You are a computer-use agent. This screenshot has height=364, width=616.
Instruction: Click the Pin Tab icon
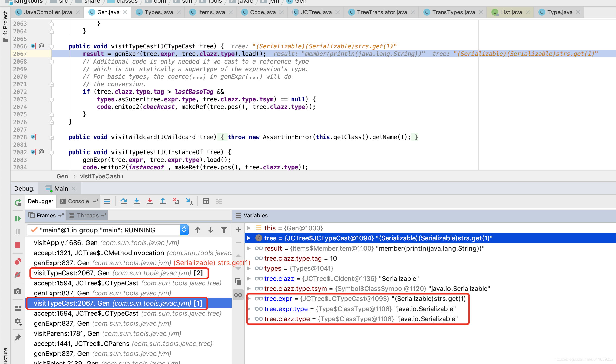click(18, 338)
